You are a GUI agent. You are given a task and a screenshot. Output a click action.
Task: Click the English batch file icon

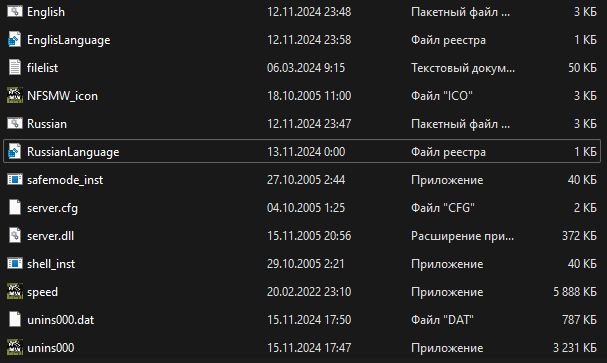pyautogui.click(x=15, y=12)
